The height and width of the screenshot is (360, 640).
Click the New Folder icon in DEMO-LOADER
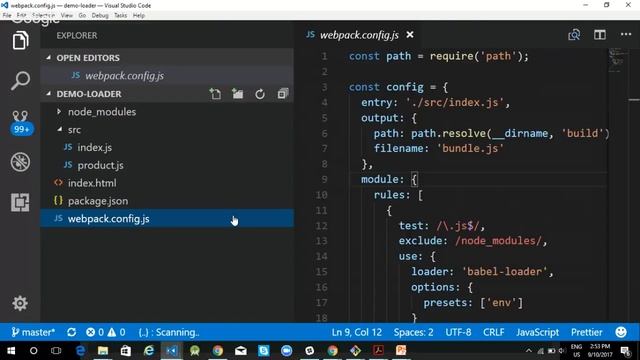click(x=238, y=94)
